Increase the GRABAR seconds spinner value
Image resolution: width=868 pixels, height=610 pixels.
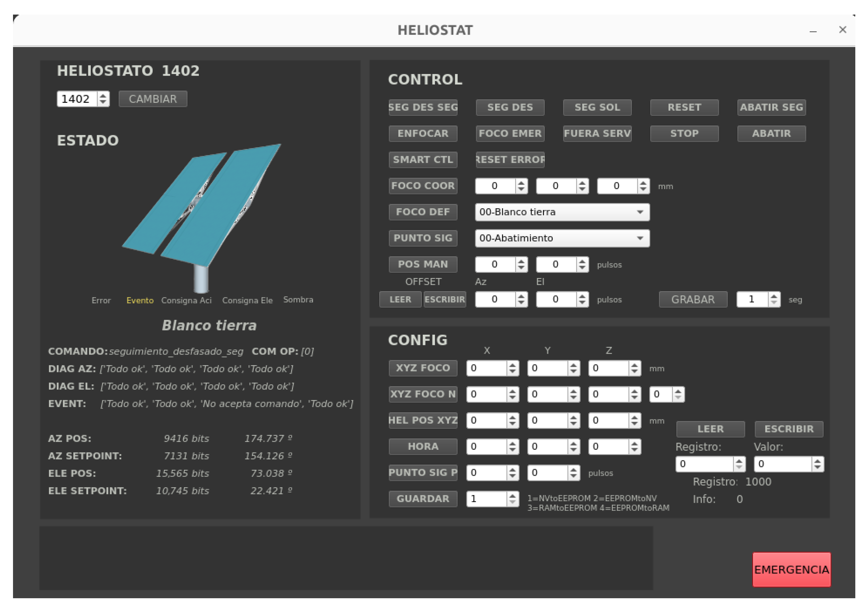[774, 297]
